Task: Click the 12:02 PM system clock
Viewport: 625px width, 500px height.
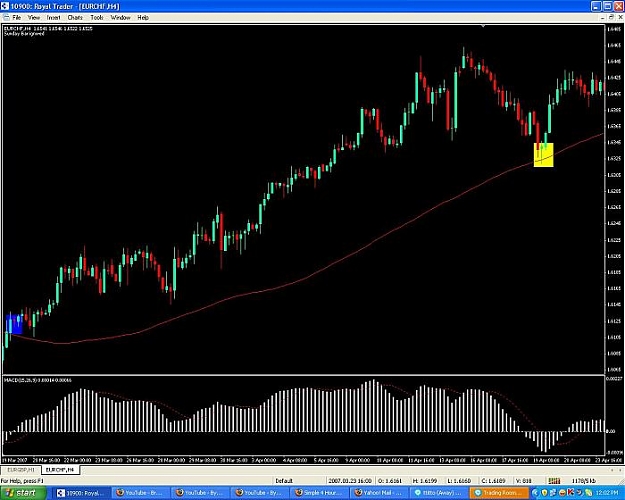Action: 609,493
